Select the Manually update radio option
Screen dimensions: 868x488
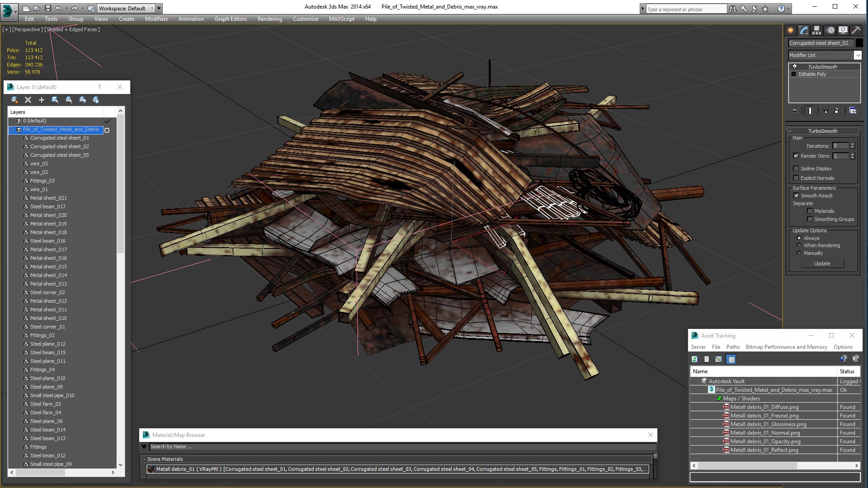[x=799, y=253]
